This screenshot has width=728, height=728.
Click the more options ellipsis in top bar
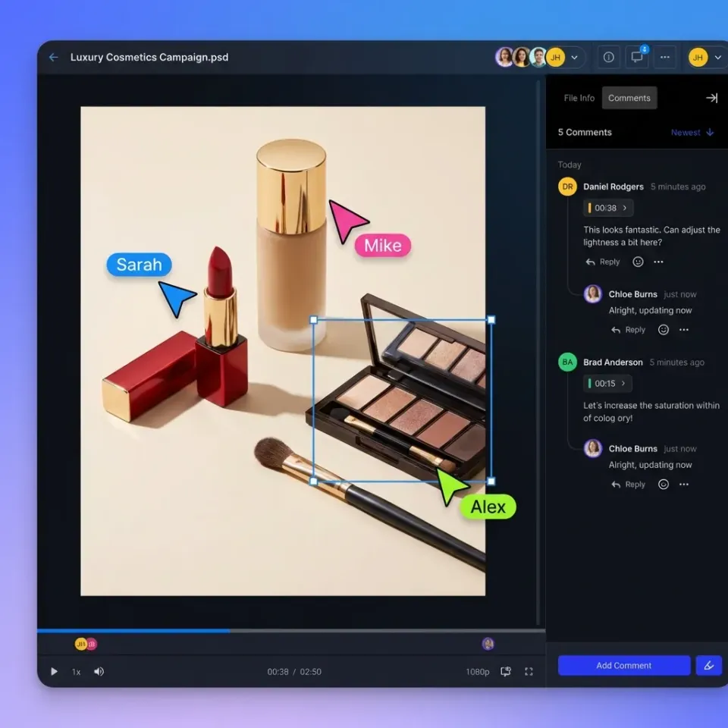tap(664, 57)
